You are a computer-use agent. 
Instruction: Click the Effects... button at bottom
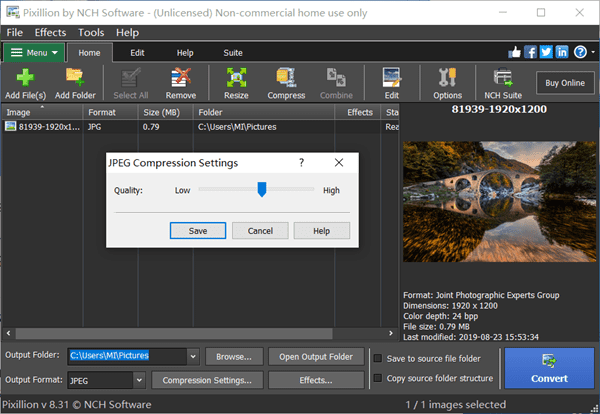(x=316, y=380)
